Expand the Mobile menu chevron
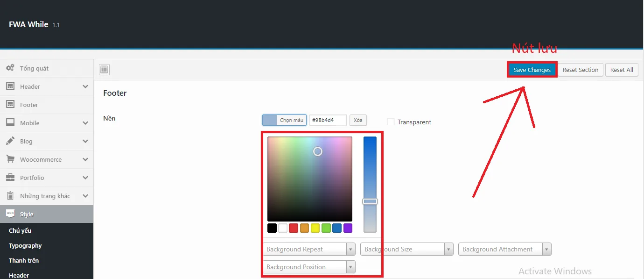 pos(85,123)
